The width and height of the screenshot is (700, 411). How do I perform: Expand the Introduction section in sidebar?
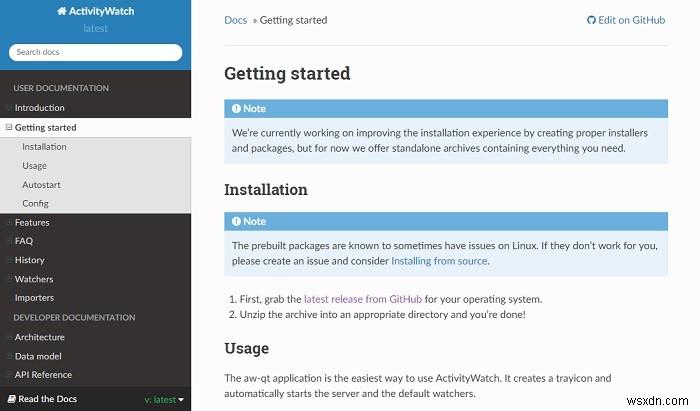[x=8, y=108]
